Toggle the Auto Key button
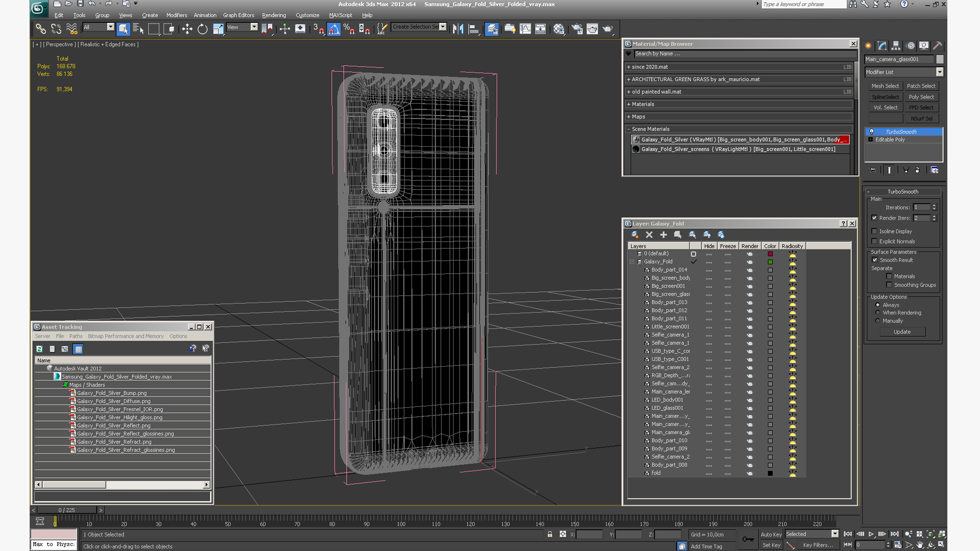The image size is (980, 551). coord(771,534)
